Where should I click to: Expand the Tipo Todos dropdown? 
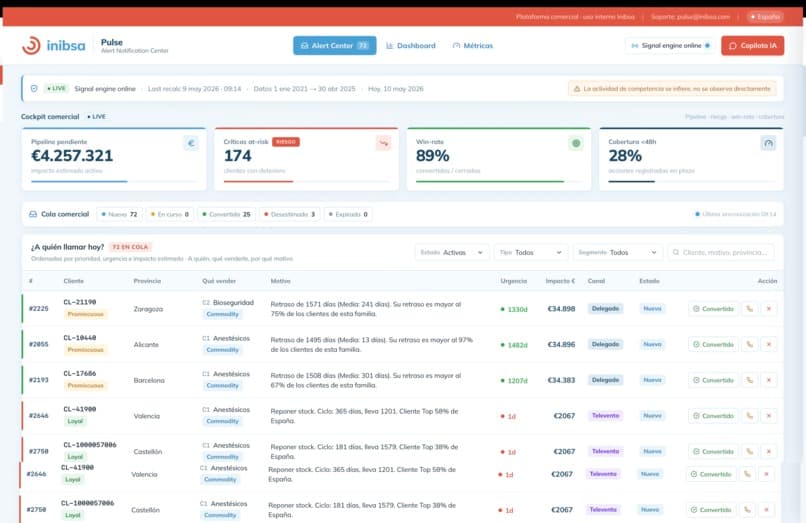coord(531,253)
